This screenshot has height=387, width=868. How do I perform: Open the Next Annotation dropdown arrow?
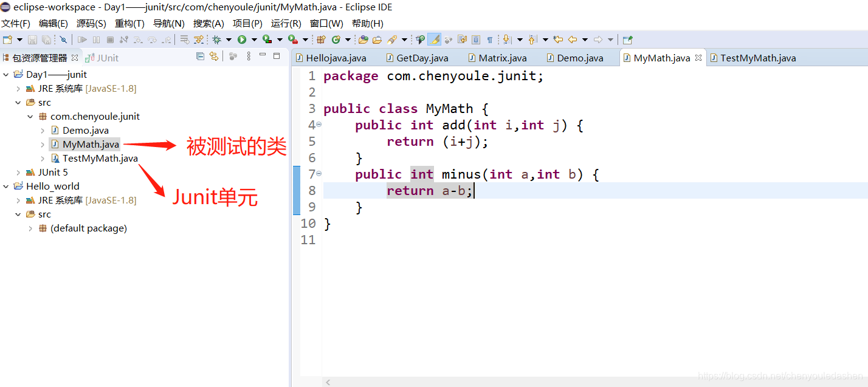click(x=520, y=39)
